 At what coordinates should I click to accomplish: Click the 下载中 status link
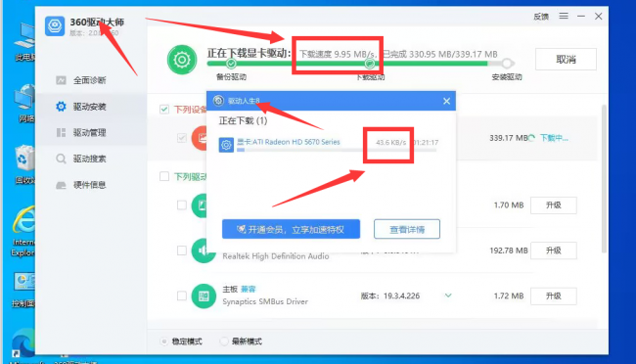click(554, 138)
